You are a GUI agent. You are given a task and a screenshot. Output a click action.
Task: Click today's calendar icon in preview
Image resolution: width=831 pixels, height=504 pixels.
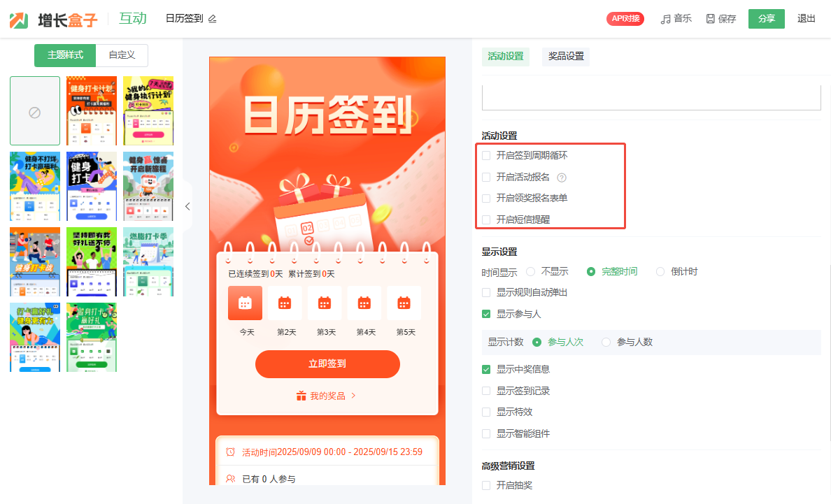tap(245, 303)
